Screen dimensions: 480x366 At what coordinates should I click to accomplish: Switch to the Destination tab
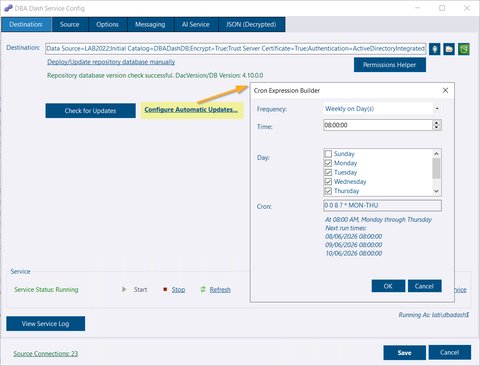[x=26, y=24]
